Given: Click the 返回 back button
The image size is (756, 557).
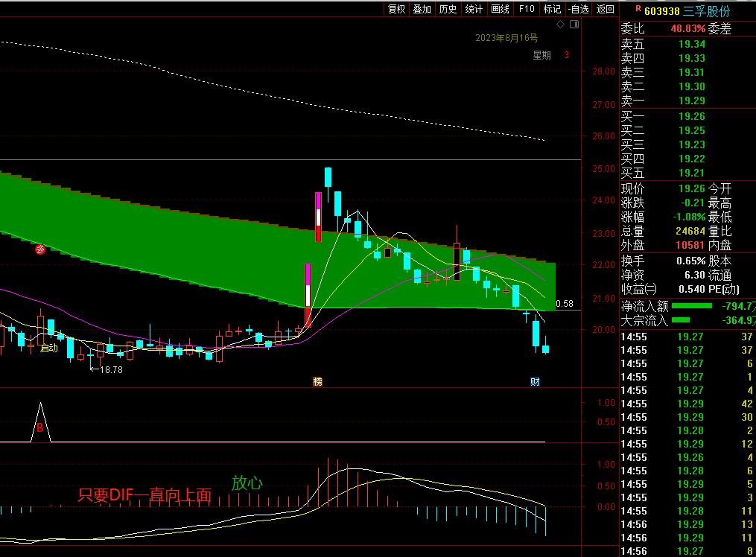Looking at the screenshot, I should pyautogui.click(x=605, y=9).
